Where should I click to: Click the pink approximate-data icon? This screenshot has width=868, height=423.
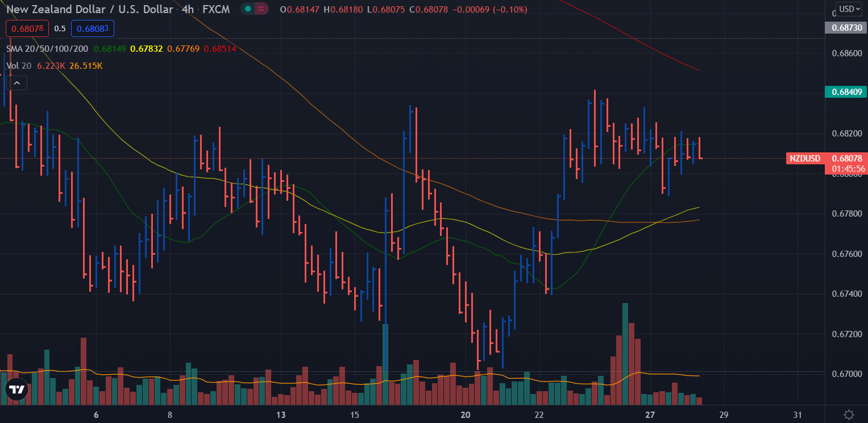(260, 9)
